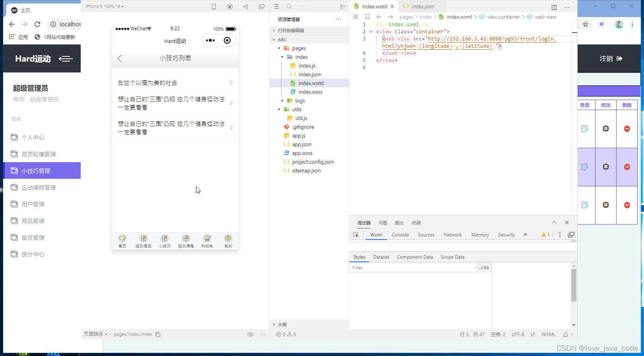Viewport: 644px width, 356px height.
Task: Tap 运动课程 tab in simulator
Action: click(186, 241)
